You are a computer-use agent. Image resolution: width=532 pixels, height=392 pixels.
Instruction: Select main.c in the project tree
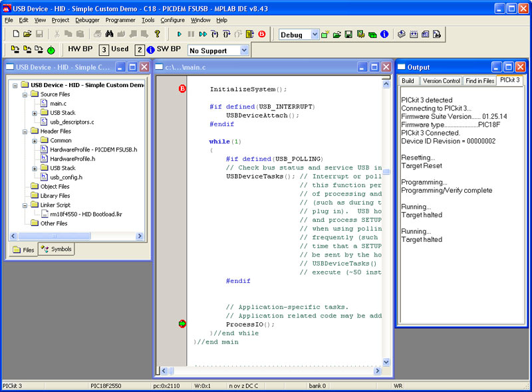pyautogui.click(x=58, y=104)
